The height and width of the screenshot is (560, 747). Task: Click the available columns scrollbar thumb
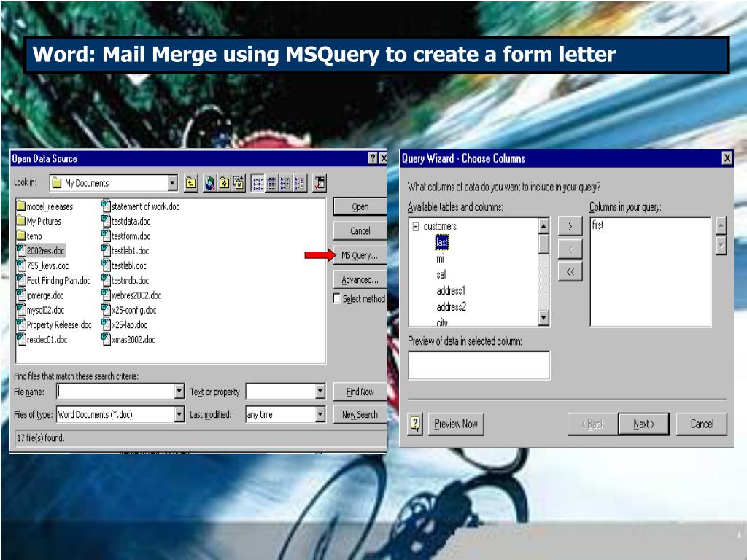tap(543, 244)
